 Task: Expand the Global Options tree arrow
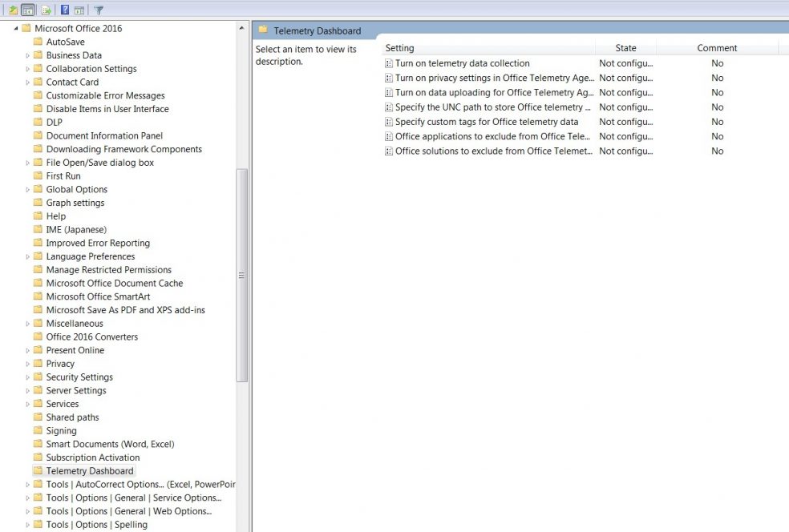click(27, 190)
